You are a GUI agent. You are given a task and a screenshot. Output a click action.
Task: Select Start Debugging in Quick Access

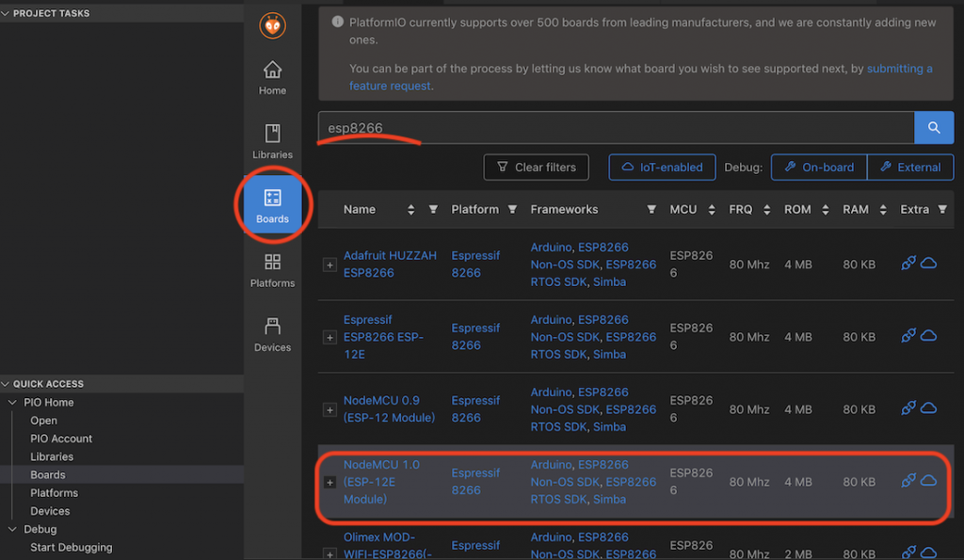(72, 547)
